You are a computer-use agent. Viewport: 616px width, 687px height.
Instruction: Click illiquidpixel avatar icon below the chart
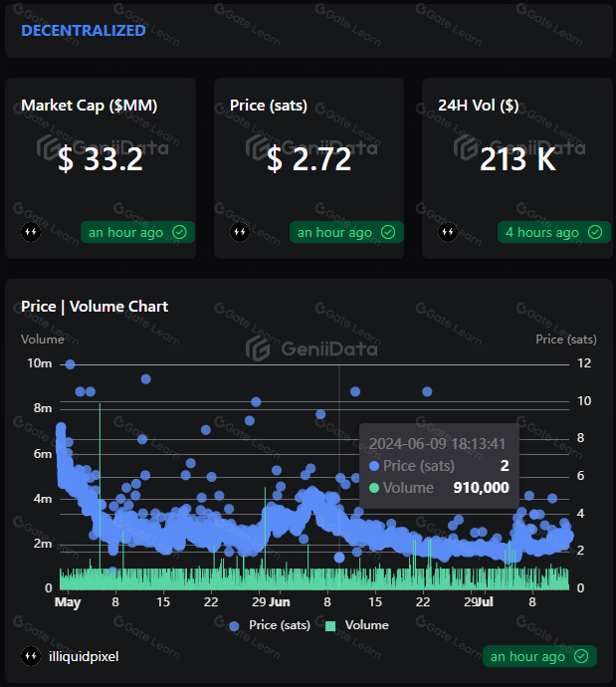31,656
